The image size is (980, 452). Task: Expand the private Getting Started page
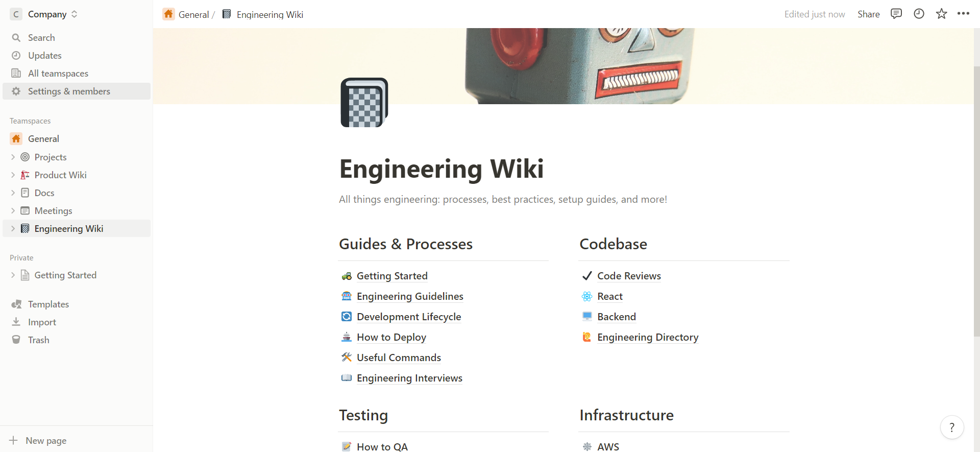(13, 275)
